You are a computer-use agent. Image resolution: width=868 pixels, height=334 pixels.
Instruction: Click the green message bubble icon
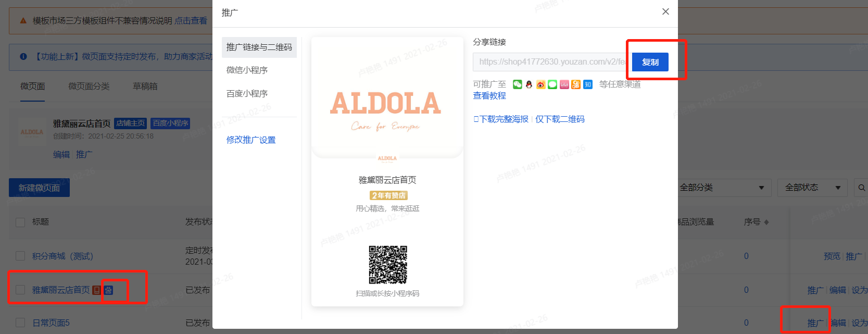pos(552,84)
